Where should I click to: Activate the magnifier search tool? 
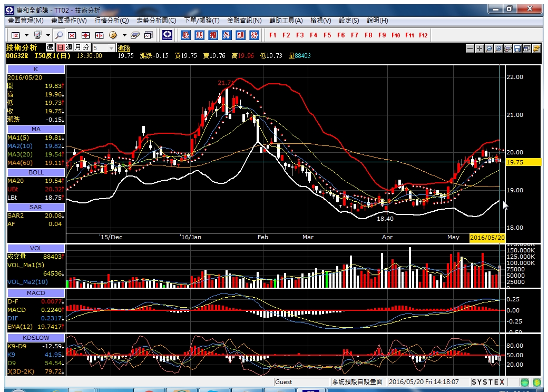pos(59,35)
